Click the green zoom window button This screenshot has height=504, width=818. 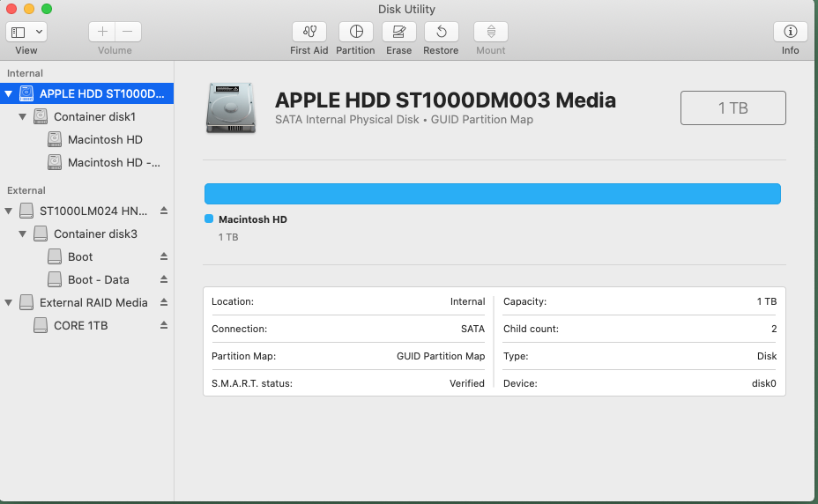click(47, 9)
